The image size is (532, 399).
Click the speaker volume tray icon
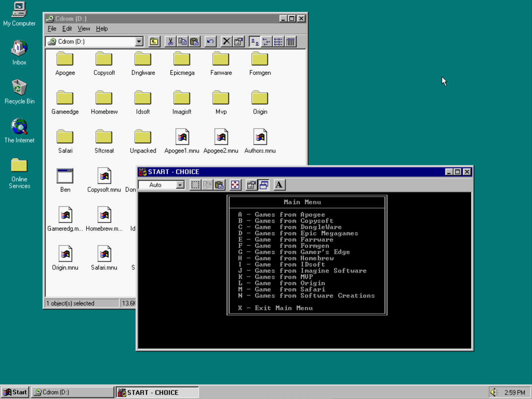494,392
